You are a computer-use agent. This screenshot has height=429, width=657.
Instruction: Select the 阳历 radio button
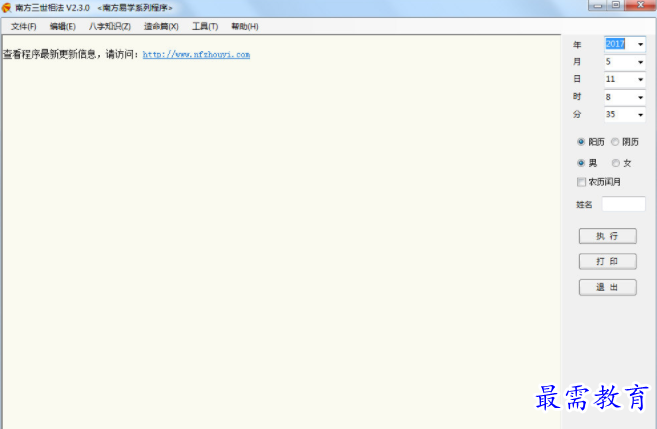click(581, 142)
